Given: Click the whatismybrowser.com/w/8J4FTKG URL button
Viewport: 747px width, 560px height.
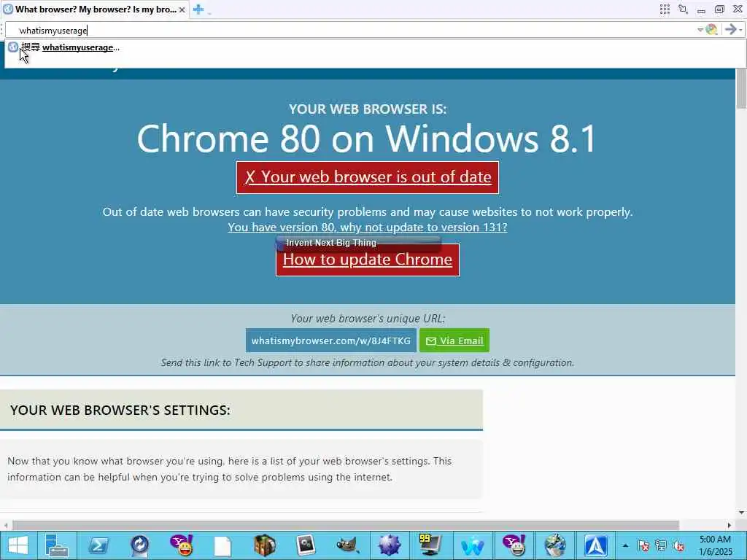Looking at the screenshot, I should pyautogui.click(x=331, y=341).
